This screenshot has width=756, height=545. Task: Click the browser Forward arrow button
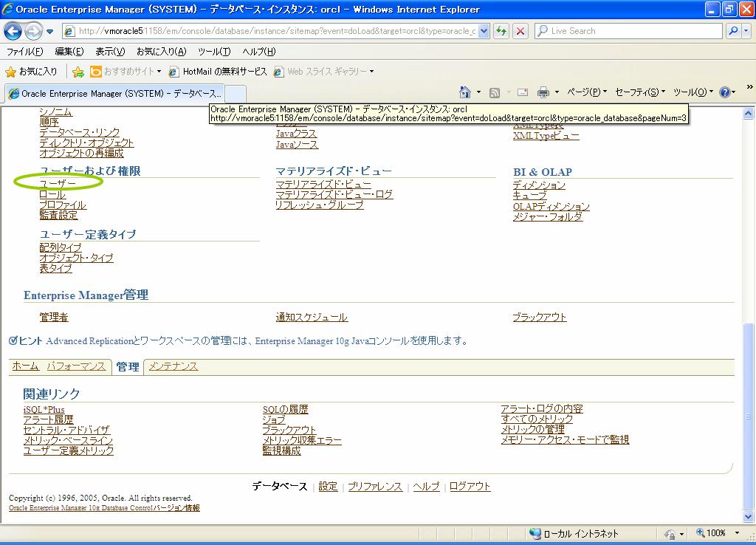point(32,31)
